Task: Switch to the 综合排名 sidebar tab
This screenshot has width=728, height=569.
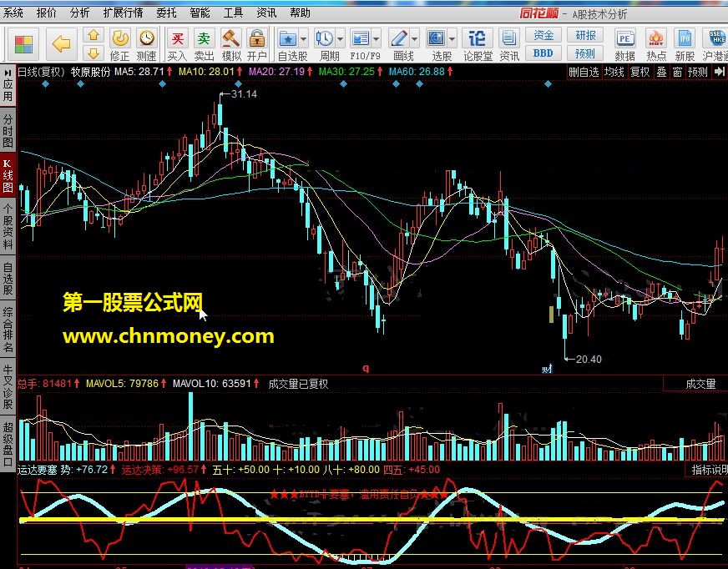Action: click(x=8, y=330)
